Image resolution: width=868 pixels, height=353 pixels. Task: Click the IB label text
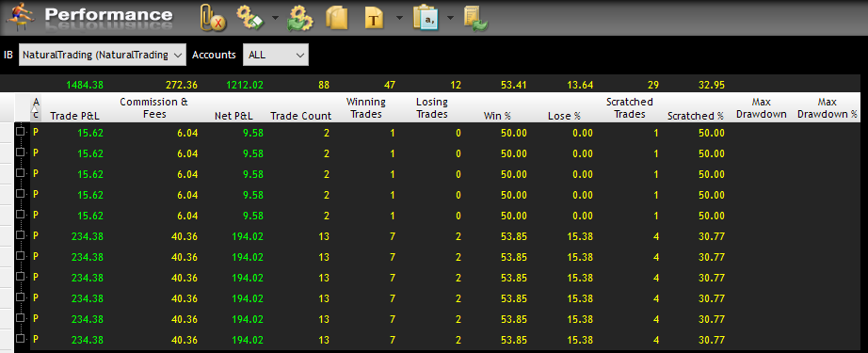point(8,55)
